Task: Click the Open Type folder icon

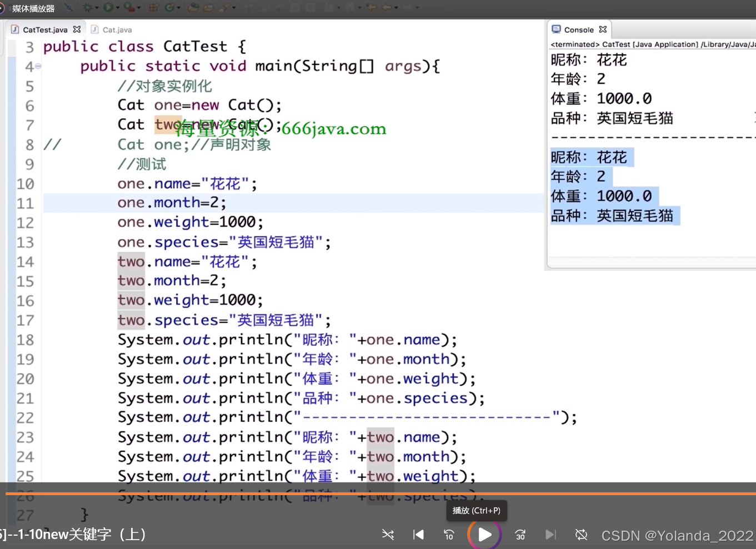Action: click(193, 7)
